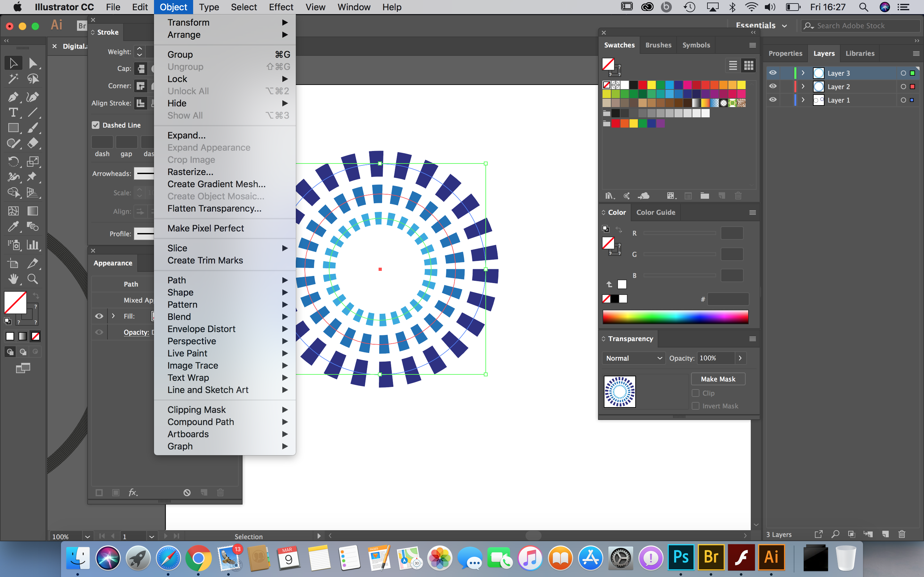
Task: Expand the Path submenu
Action: [x=176, y=280]
